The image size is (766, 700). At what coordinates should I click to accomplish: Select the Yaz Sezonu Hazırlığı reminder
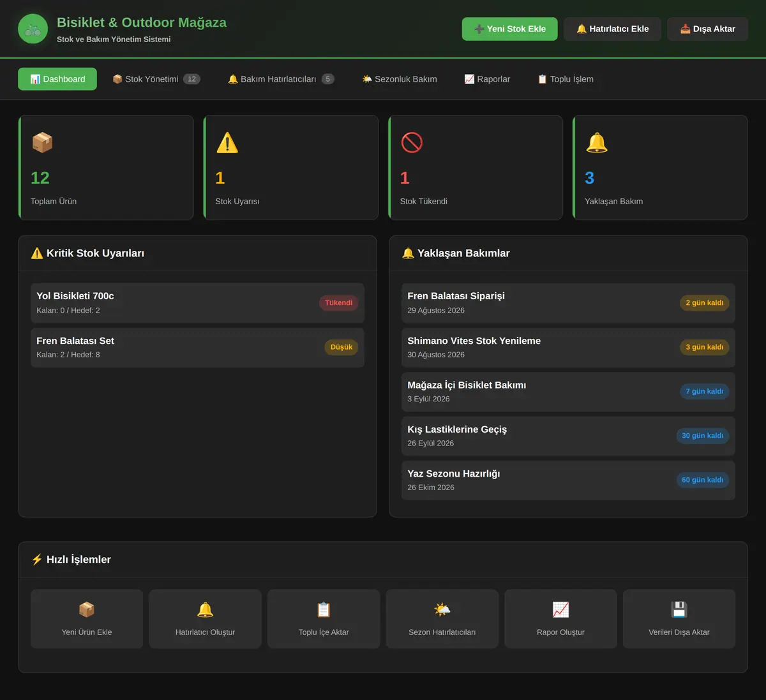568,480
